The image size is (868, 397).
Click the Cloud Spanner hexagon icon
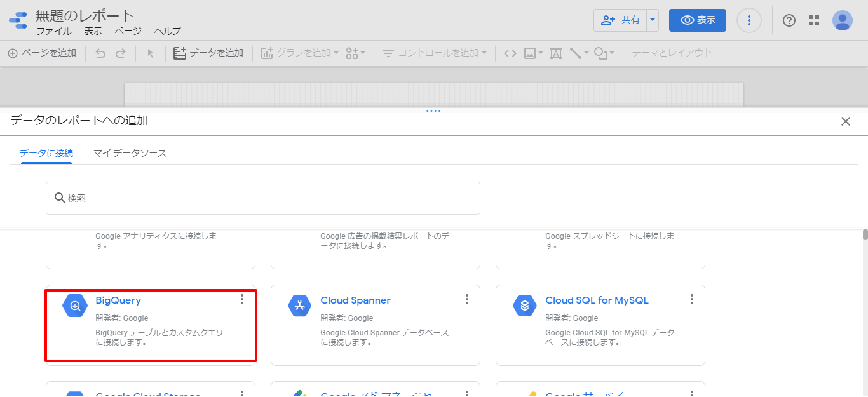(x=299, y=306)
